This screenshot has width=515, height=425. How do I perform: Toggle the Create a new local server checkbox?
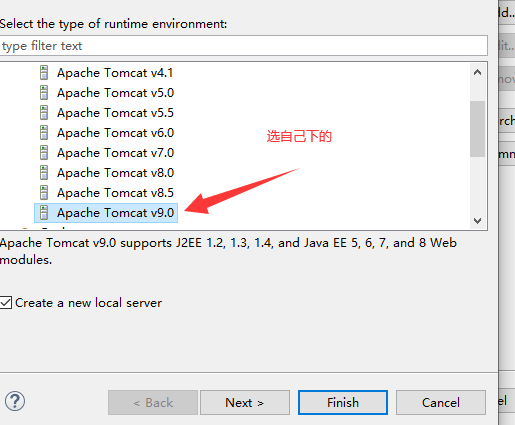click(x=6, y=303)
